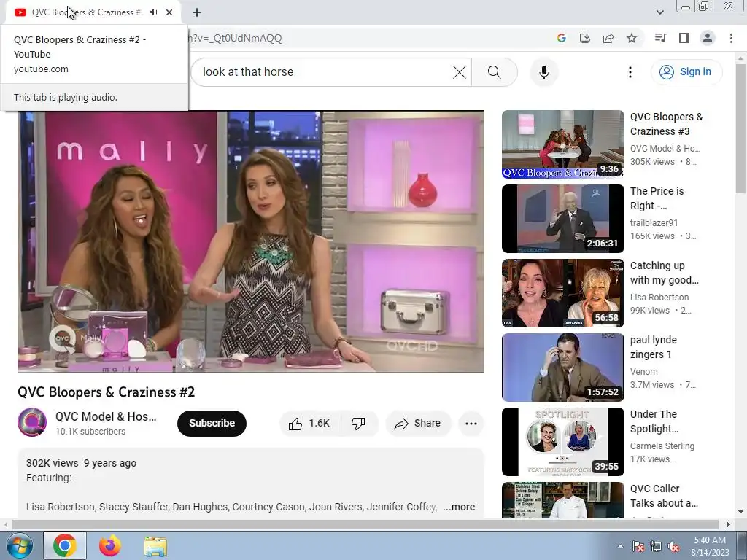
Task: Click the Action Center flag tray icon
Action: pos(638,546)
